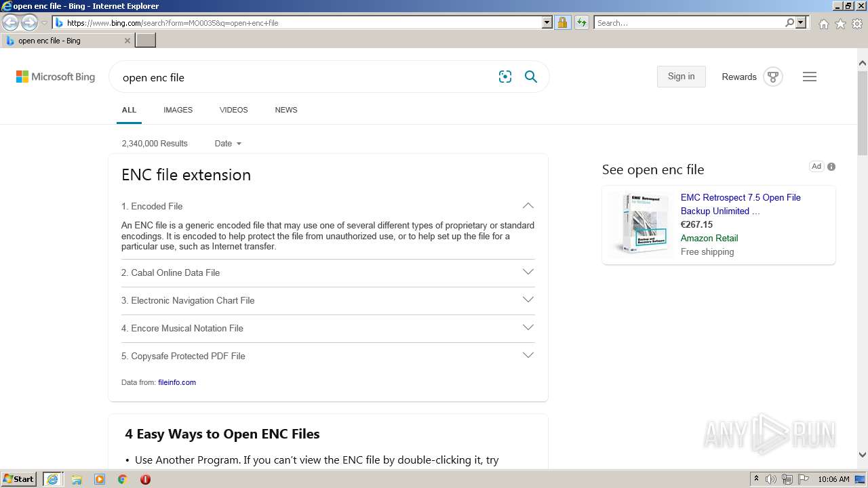Click the Ad label badge
This screenshot has width=868, height=488.
(x=816, y=167)
